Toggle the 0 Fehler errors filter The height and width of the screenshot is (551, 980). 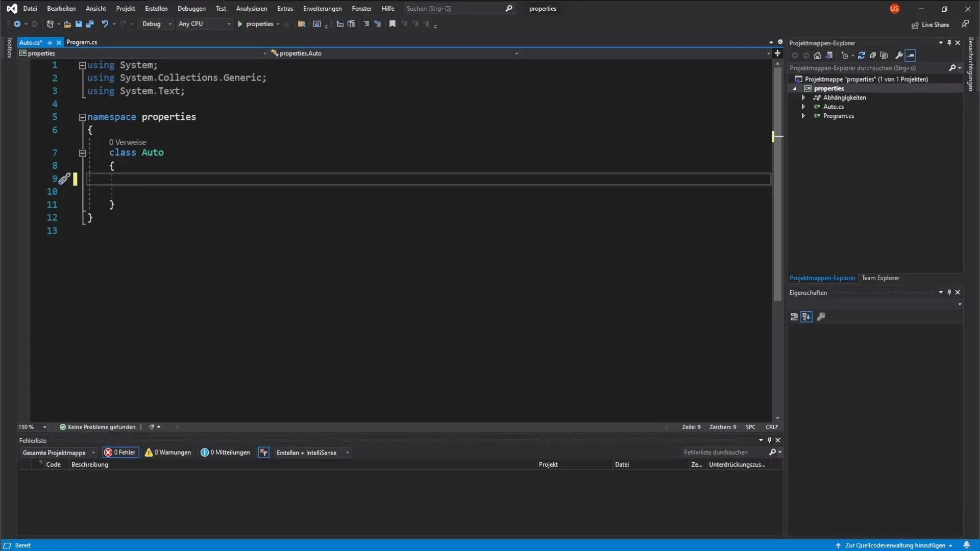[120, 453]
